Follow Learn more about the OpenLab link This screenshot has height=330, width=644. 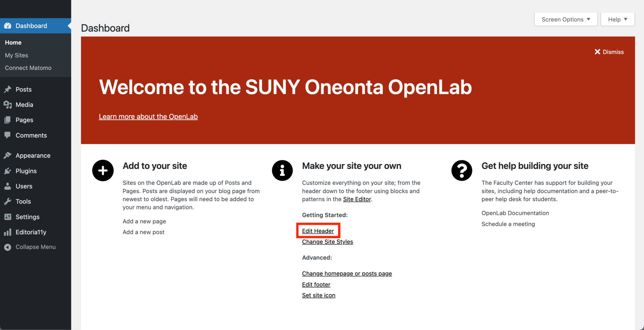coord(148,116)
